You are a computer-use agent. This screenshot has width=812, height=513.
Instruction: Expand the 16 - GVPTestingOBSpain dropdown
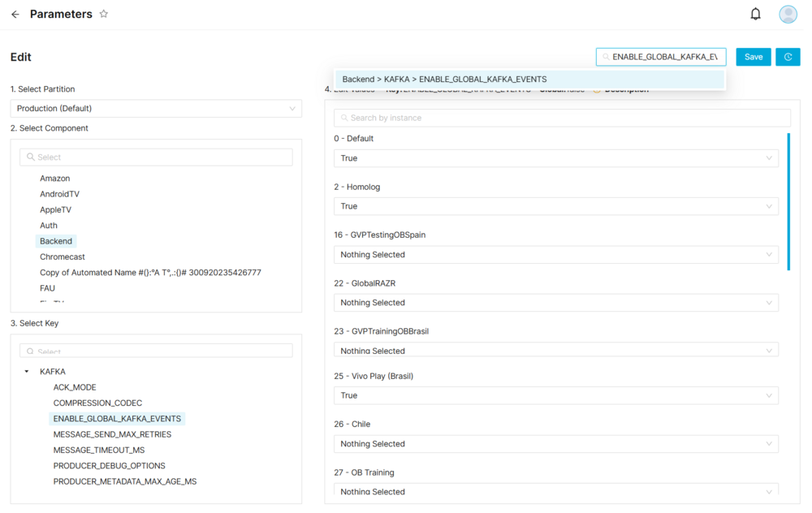point(555,255)
